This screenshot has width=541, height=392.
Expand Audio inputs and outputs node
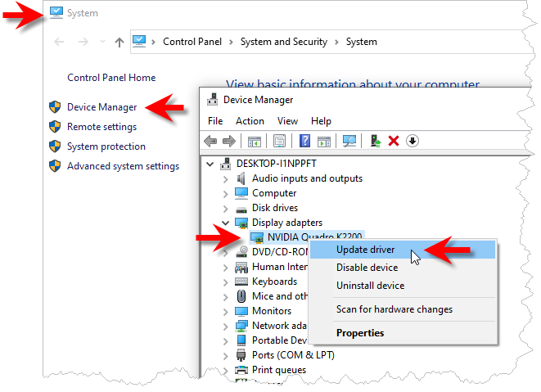point(225,179)
